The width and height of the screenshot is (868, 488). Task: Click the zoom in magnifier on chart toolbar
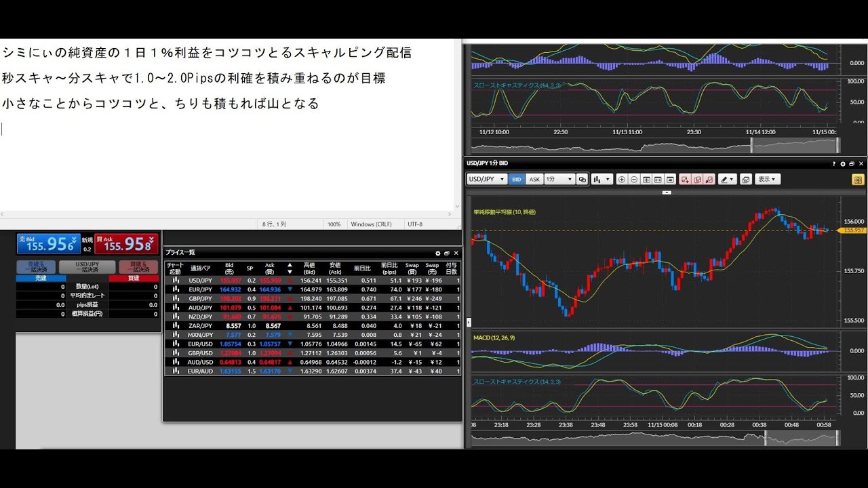622,180
